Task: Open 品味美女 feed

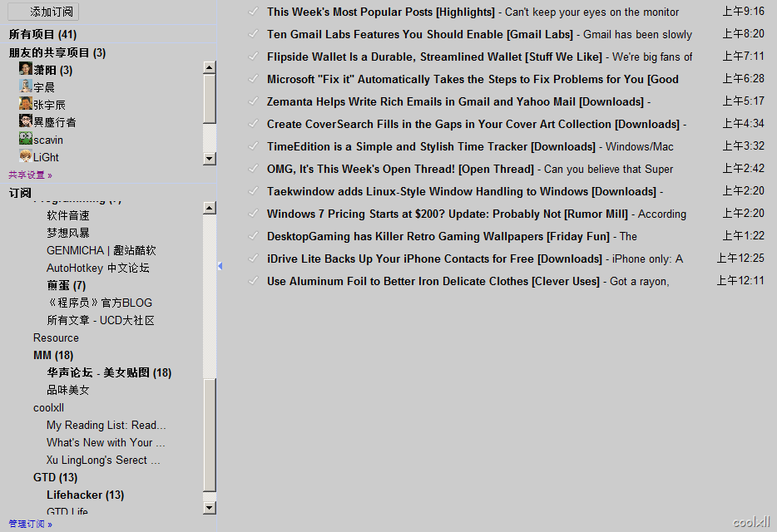Action: (68, 391)
